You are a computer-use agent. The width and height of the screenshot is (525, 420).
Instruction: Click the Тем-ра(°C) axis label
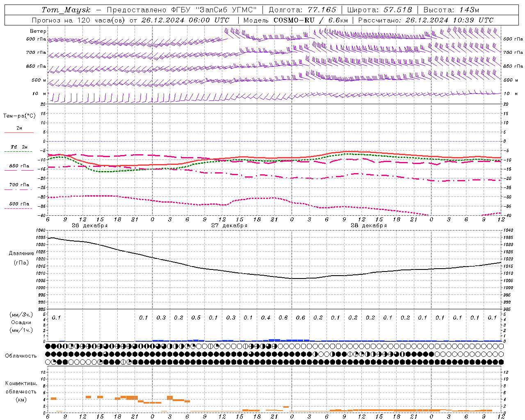coord(19,116)
